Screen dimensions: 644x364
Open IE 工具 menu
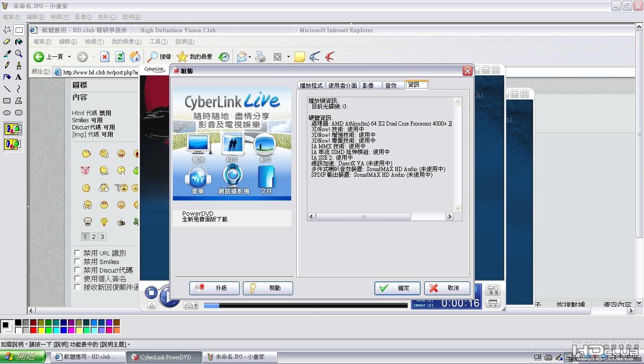158,42
